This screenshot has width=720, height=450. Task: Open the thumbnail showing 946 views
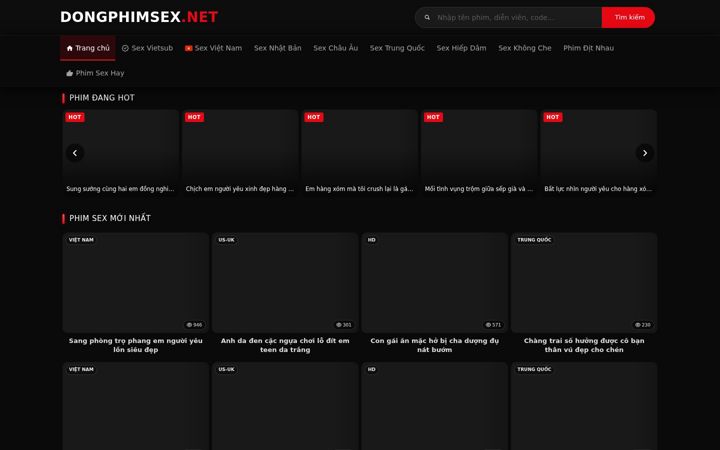point(135,282)
